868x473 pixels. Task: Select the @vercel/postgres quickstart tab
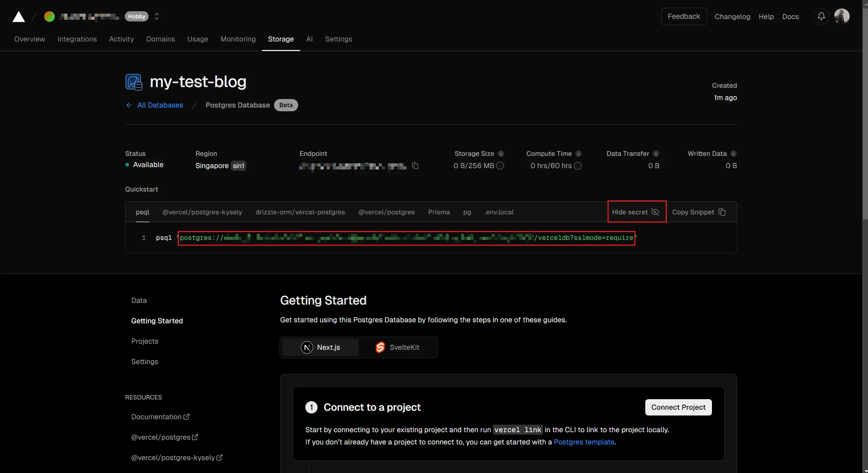tap(387, 212)
